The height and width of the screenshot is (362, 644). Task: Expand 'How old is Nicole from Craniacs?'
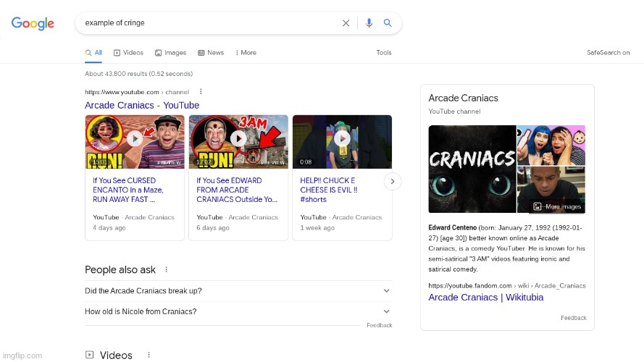238,311
